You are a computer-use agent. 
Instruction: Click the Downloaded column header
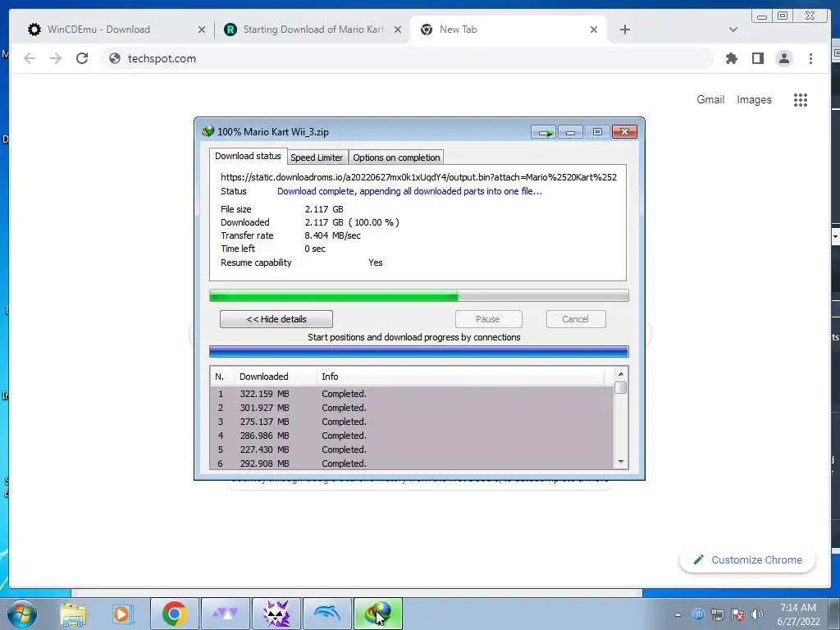click(x=276, y=377)
